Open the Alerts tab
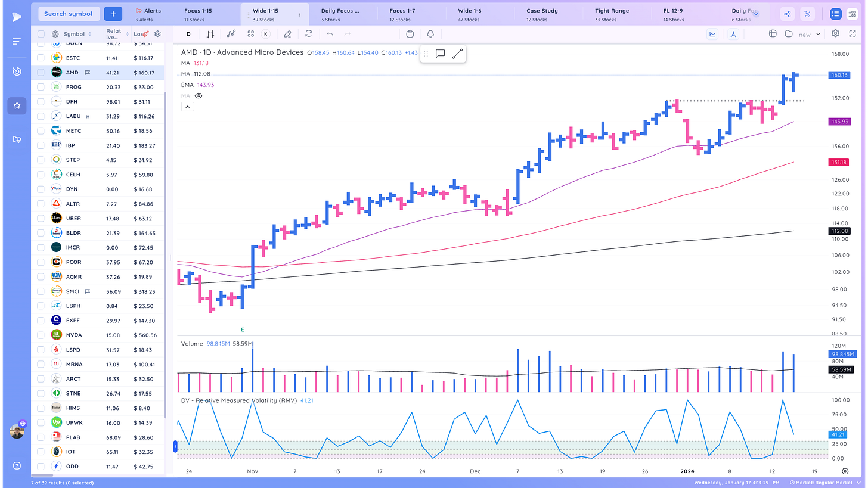Image resolution: width=868 pixels, height=488 pixels. coord(149,15)
